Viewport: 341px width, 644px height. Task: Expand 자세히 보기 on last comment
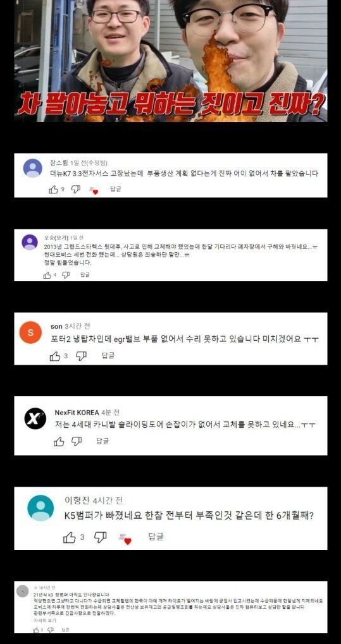pos(40,620)
